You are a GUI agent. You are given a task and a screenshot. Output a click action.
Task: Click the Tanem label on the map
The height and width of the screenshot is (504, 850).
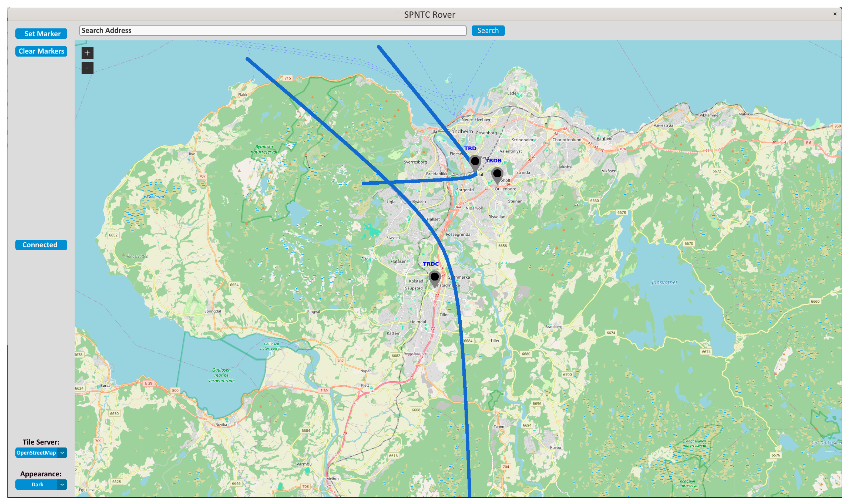(x=499, y=427)
